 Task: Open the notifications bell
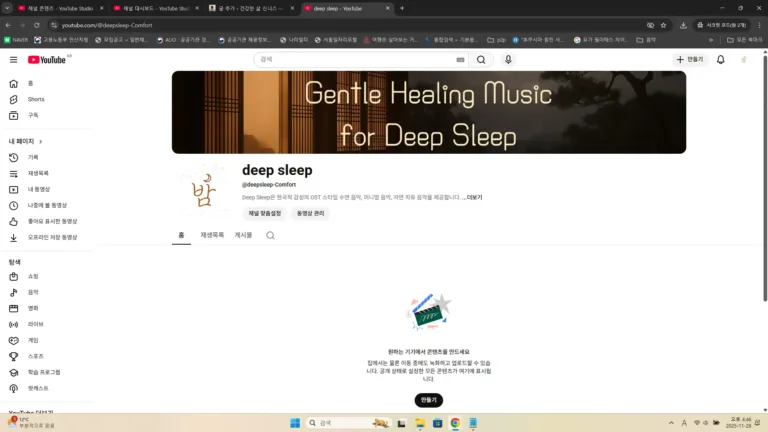click(720, 60)
